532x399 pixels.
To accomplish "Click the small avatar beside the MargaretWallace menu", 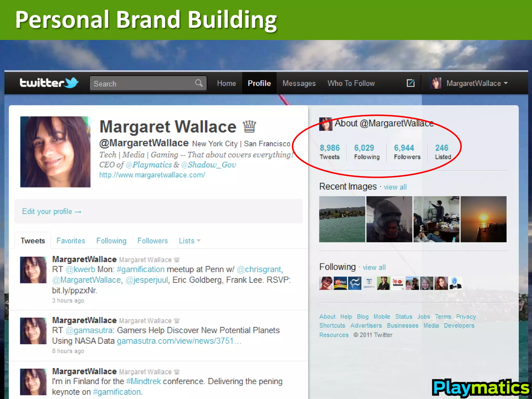I will 436,83.
